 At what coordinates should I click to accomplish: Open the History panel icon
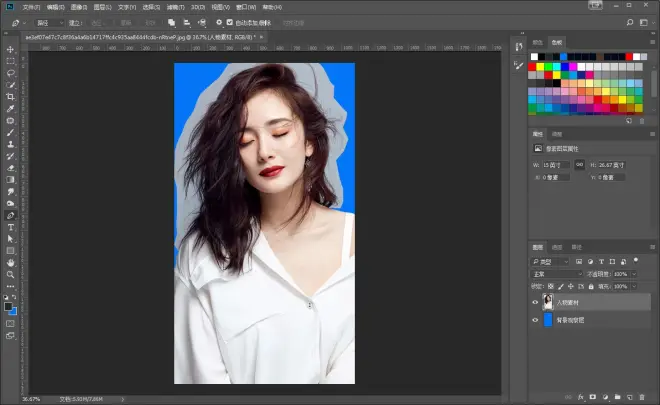pos(519,47)
